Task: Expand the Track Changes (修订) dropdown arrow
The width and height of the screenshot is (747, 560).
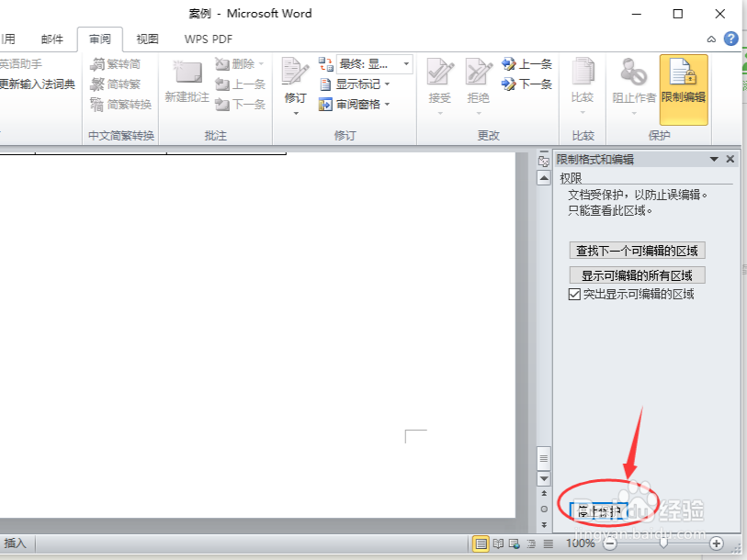Action: pyautogui.click(x=295, y=113)
